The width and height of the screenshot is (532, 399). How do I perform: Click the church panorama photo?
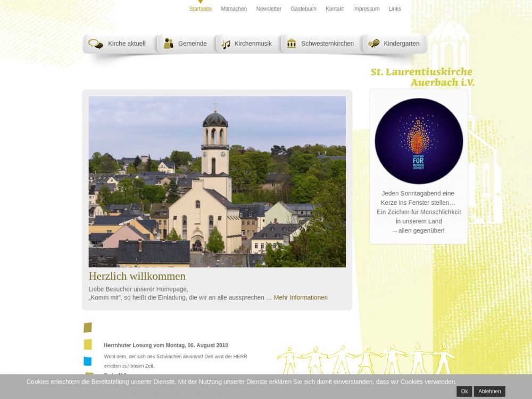(217, 181)
